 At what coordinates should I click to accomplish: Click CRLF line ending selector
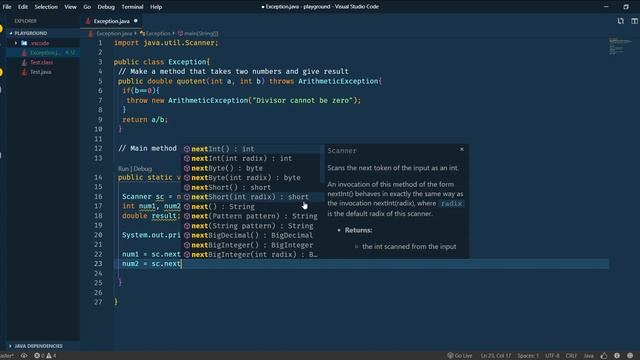click(571, 356)
